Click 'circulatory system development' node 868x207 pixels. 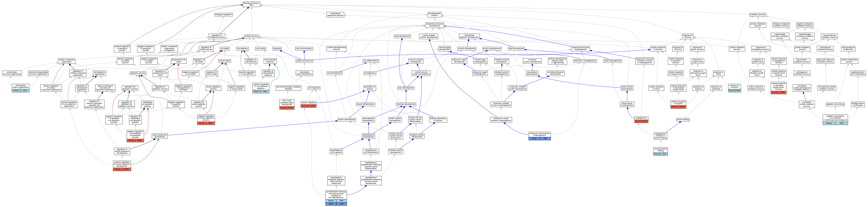coord(532,61)
